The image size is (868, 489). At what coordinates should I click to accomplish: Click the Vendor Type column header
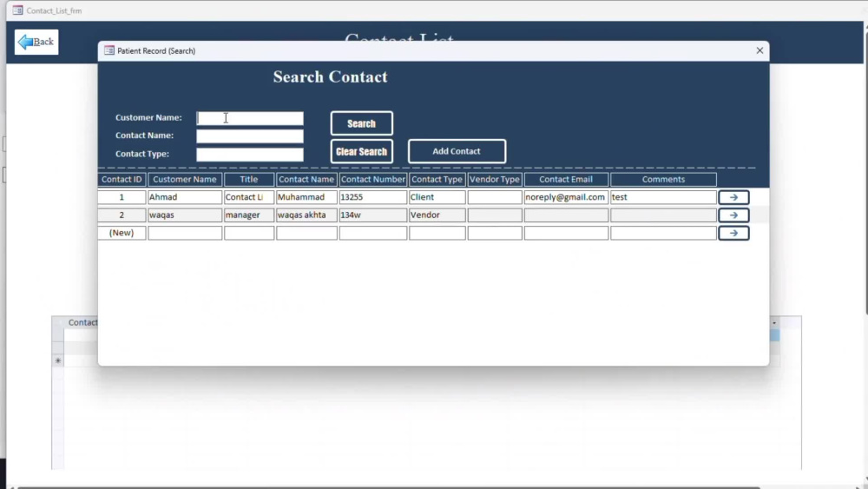(495, 180)
